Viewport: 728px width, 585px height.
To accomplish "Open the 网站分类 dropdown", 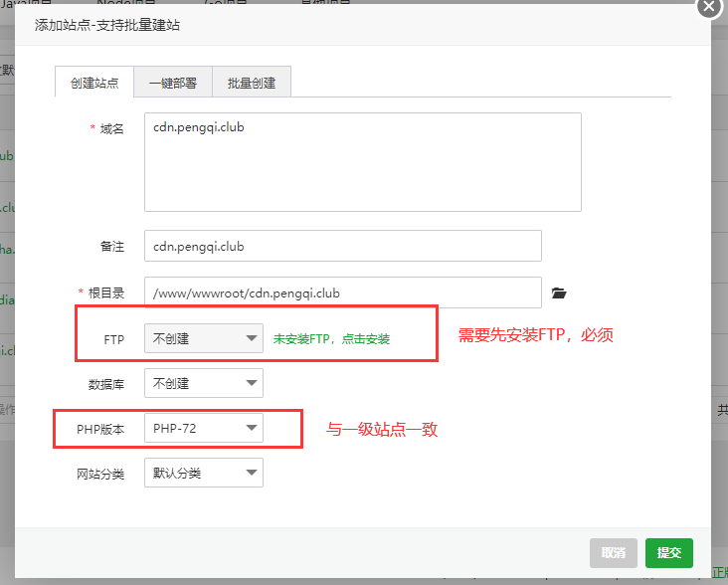I will (203, 473).
